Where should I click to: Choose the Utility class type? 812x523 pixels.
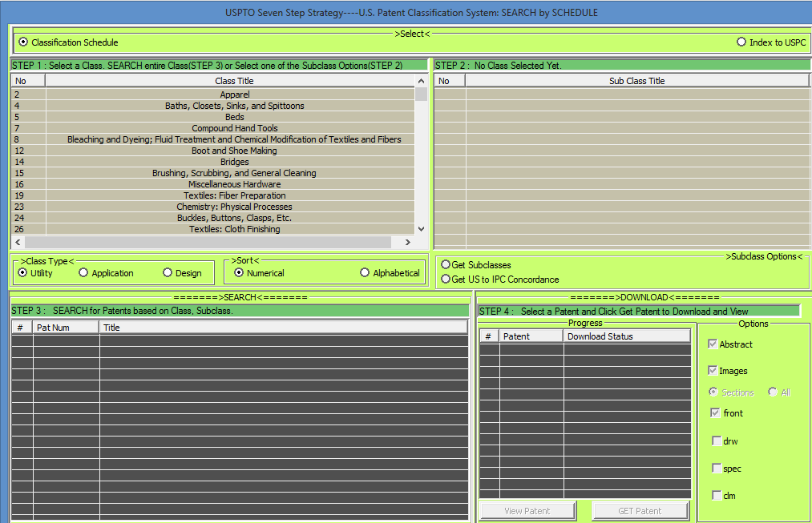[22, 272]
